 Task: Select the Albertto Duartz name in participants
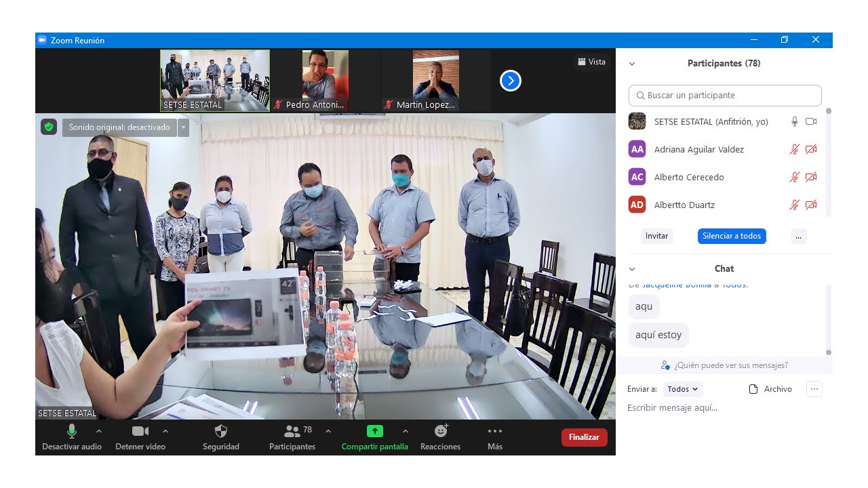[x=684, y=205]
